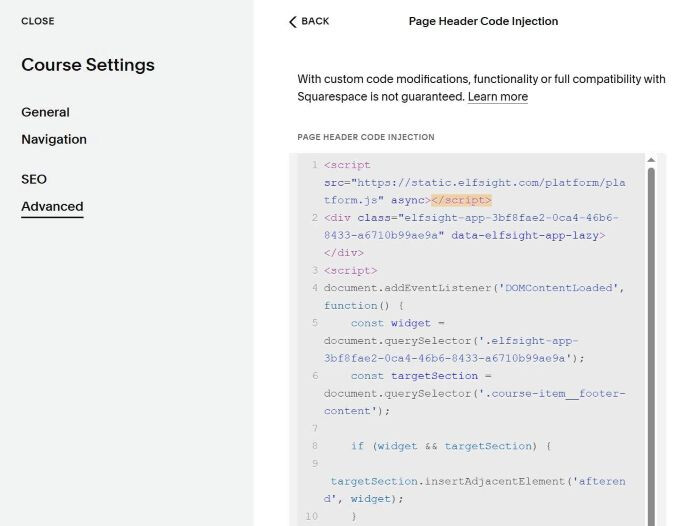Select the Advanced settings section

click(52, 206)
